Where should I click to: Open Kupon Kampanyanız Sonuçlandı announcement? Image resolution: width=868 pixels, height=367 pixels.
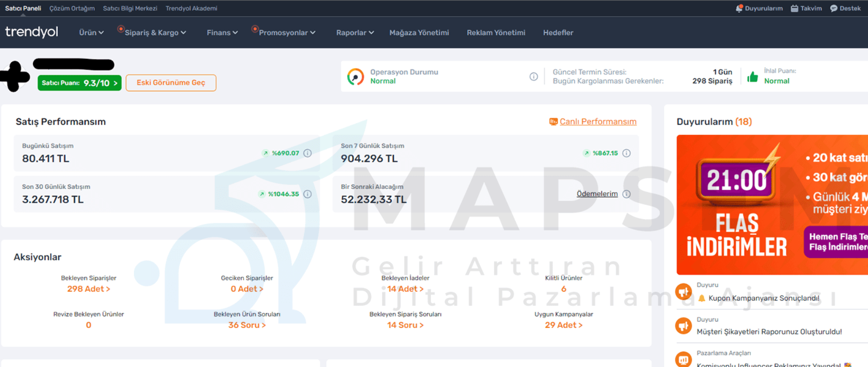click(764, 298)
